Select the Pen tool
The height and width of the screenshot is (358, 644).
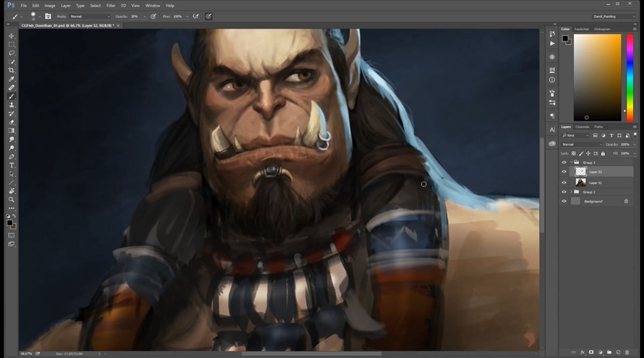click(12, 156)
